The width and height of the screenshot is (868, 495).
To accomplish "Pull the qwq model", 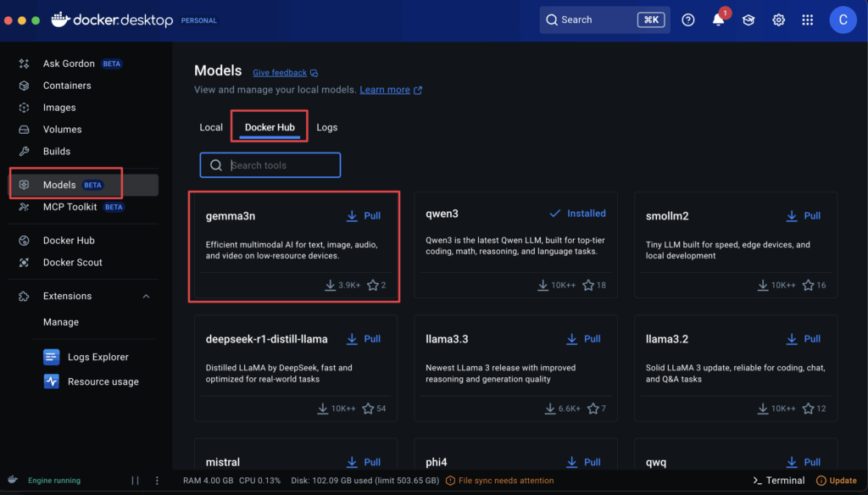I will (804, 462).
